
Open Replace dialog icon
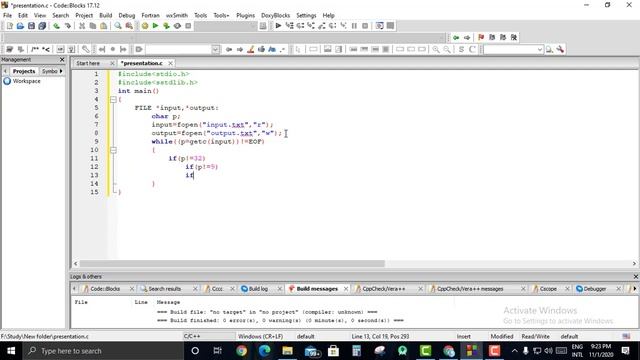129,26
